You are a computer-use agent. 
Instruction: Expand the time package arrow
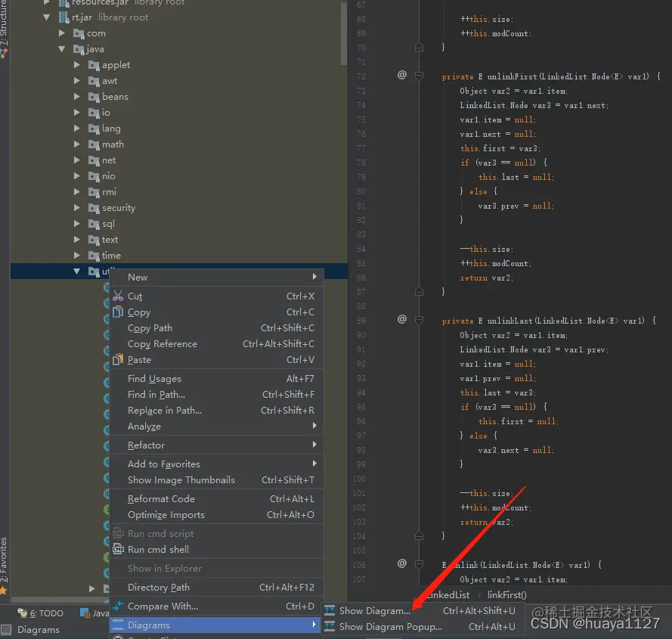point(77,255)
